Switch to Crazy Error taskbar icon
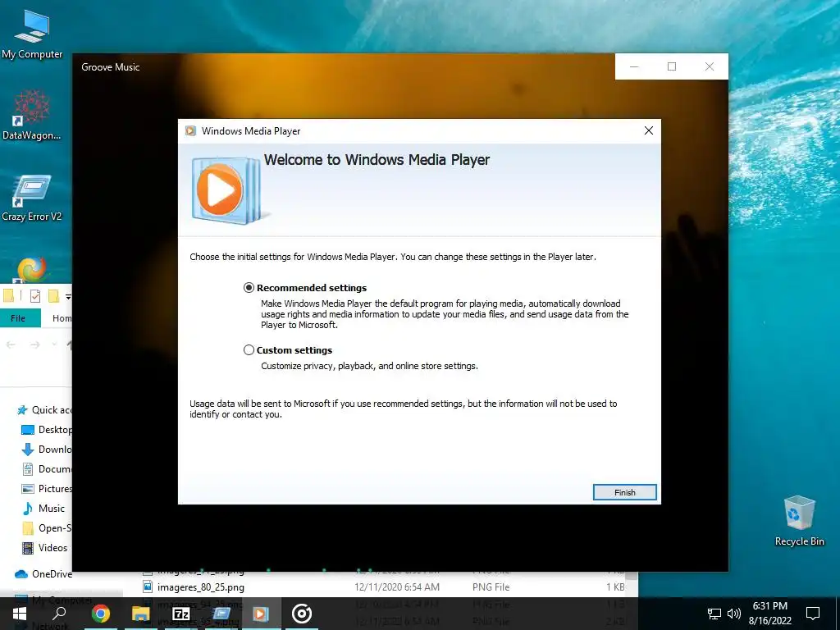This screenshot has height=630, width=840. pos(221,614)
